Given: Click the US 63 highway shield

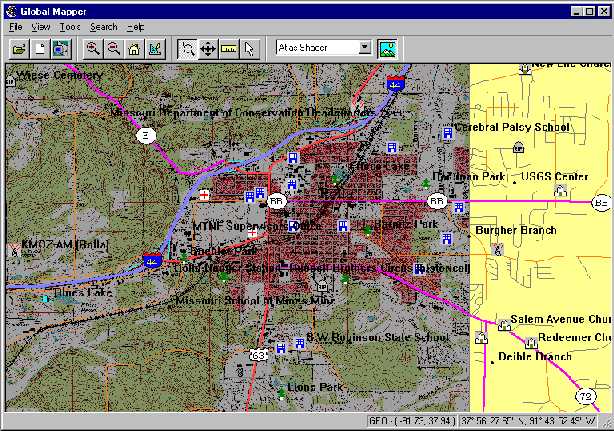Looking at the screenshot, I should (258, 355).
